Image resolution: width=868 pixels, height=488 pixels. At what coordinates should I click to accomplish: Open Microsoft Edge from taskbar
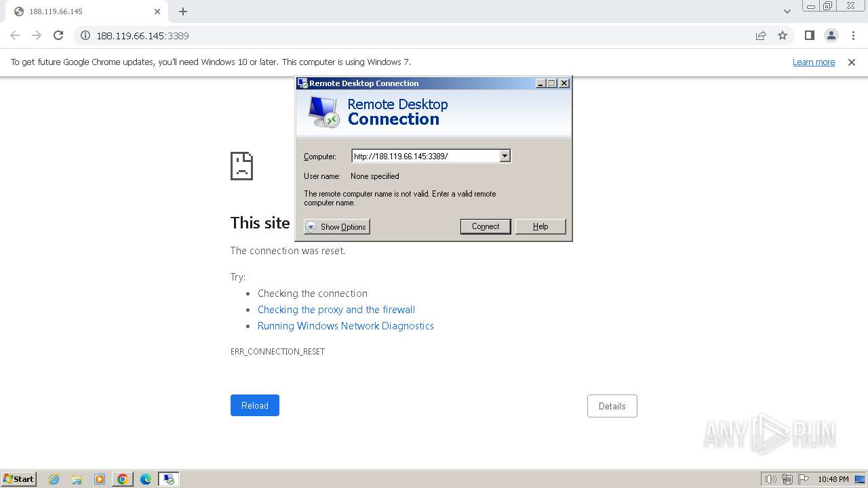pos(146,479)
